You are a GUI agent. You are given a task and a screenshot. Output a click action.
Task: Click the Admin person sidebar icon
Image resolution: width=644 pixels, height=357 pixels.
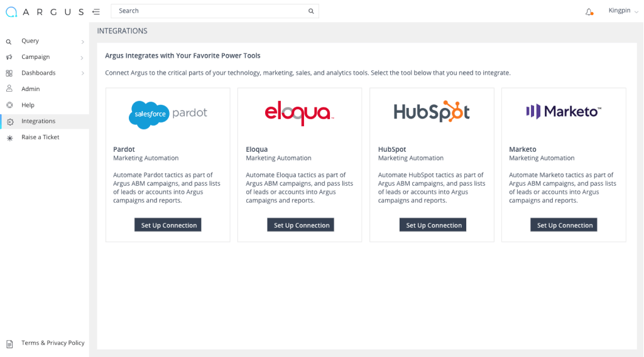coord(9,88)
